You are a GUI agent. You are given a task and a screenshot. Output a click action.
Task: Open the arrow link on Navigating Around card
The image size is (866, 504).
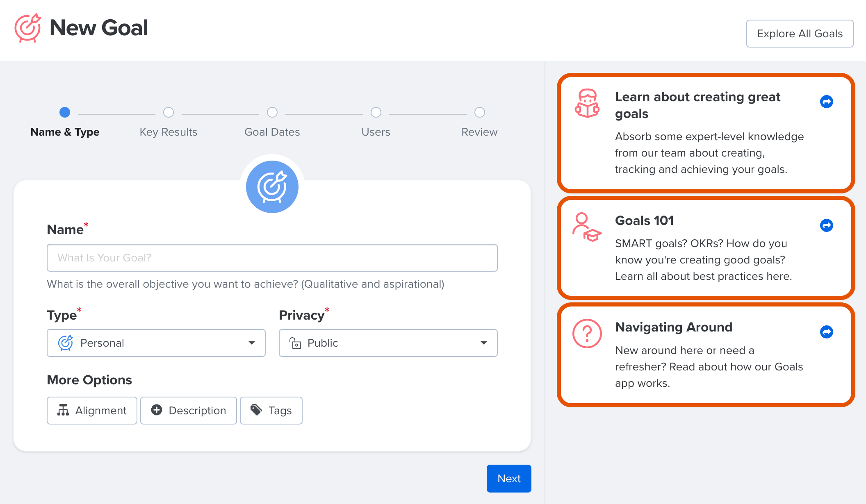click(x=826, y=332)
